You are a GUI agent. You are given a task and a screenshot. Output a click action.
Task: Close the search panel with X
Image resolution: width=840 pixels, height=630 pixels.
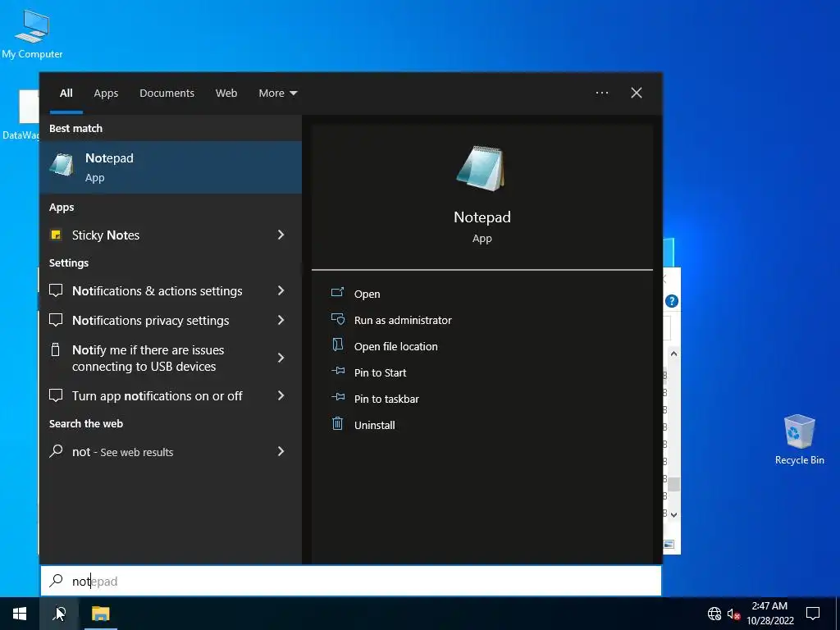click(x=637, y=93)
